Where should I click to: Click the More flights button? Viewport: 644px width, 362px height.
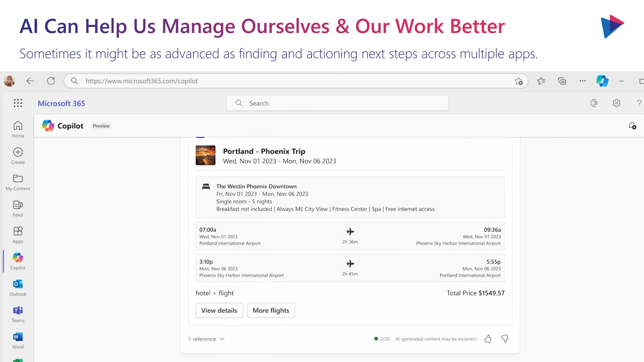coord(271,310)
